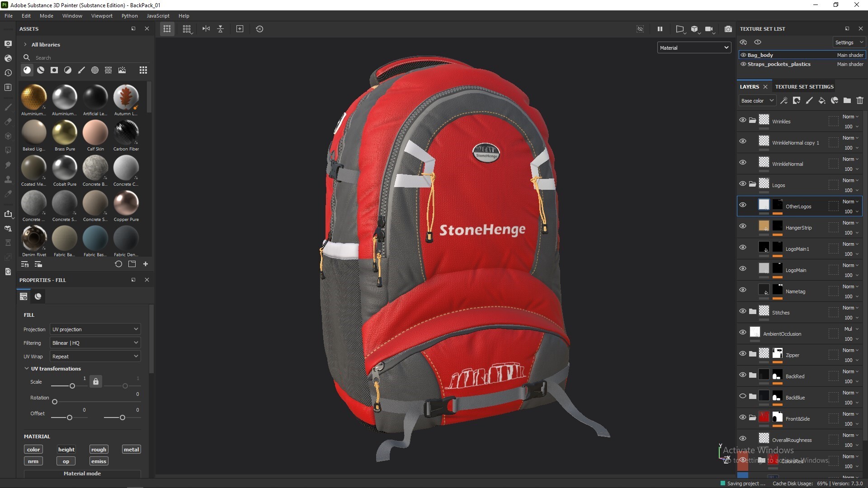Switch to the Texture Set Settings tab
The height and width of the screenshot is (488, 868).
tap(804, 87)
